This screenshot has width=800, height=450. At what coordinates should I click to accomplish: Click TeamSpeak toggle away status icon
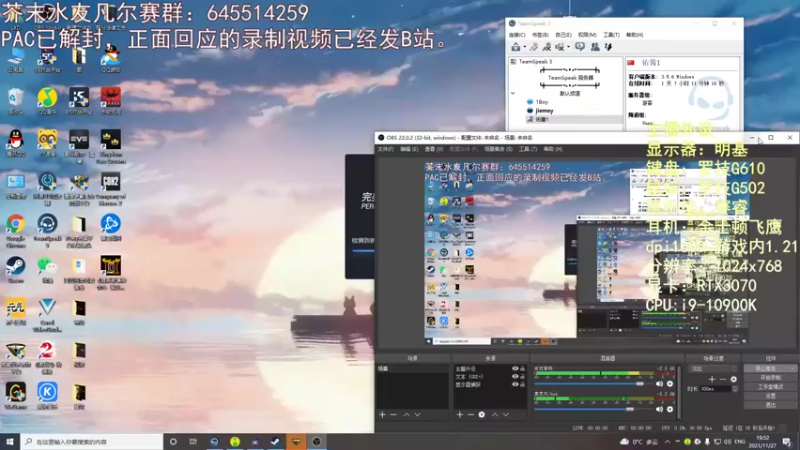(546, 47)
